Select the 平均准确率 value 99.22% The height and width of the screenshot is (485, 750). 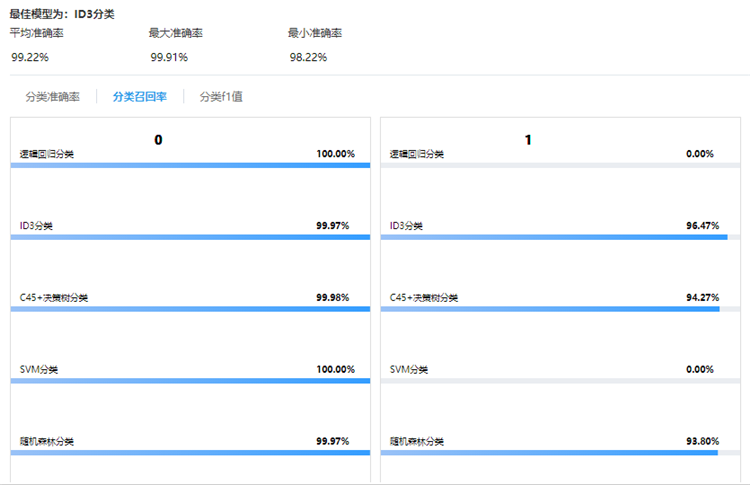coord(26,57)
